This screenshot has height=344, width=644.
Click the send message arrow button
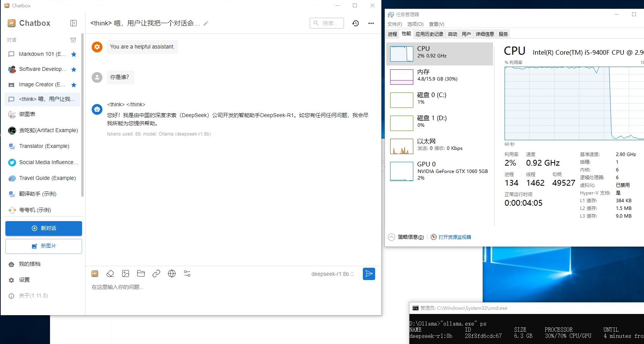pos(369,274)
